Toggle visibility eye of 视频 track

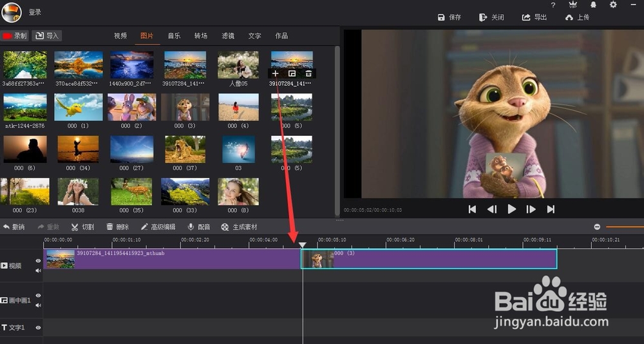click(38, 260)
